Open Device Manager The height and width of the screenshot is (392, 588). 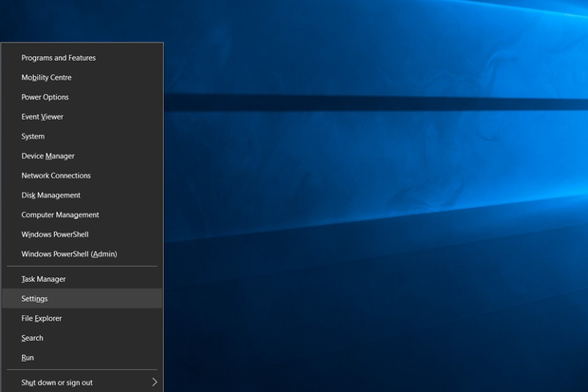click(83, 156)
